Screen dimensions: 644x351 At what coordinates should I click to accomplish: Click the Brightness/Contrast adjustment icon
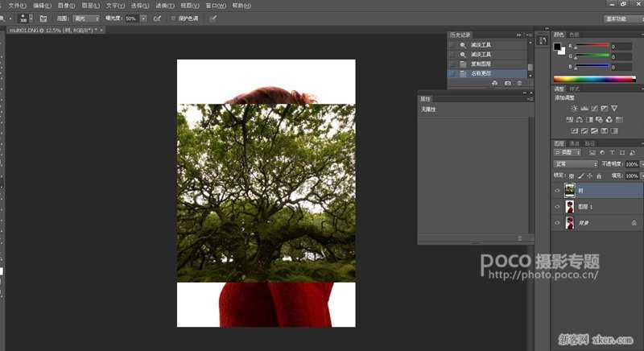tap(573, 108)
